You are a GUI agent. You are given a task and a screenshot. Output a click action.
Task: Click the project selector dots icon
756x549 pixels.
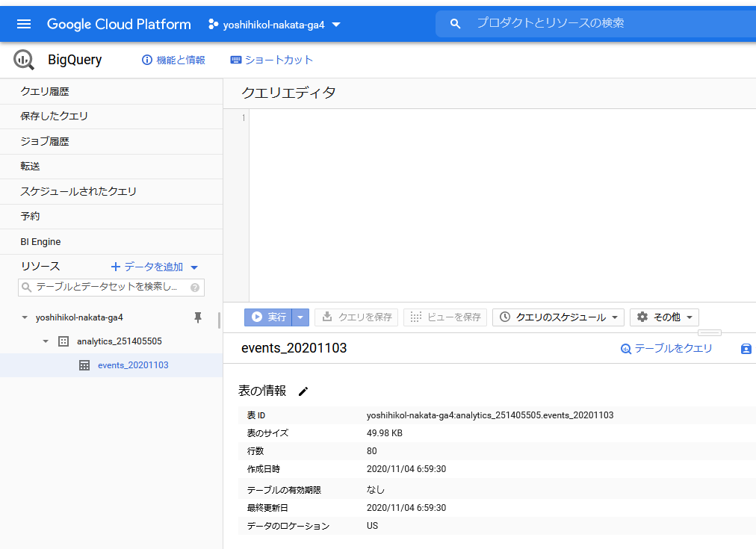pos(213,24)
